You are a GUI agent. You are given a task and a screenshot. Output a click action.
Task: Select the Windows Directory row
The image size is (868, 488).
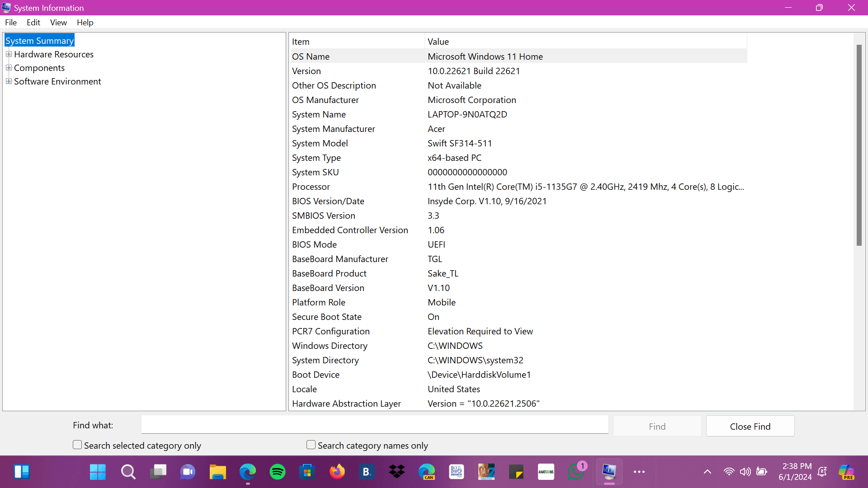click(x=518, y=346)
